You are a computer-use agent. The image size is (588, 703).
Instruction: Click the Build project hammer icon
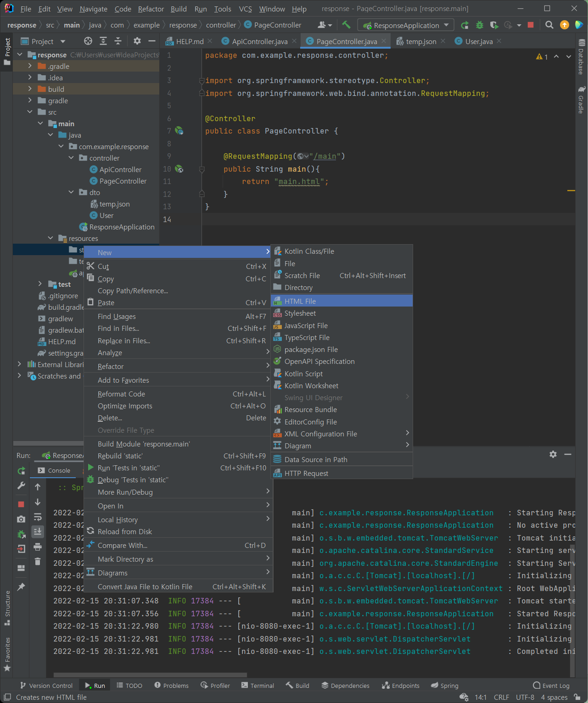[x=346, y=25]
